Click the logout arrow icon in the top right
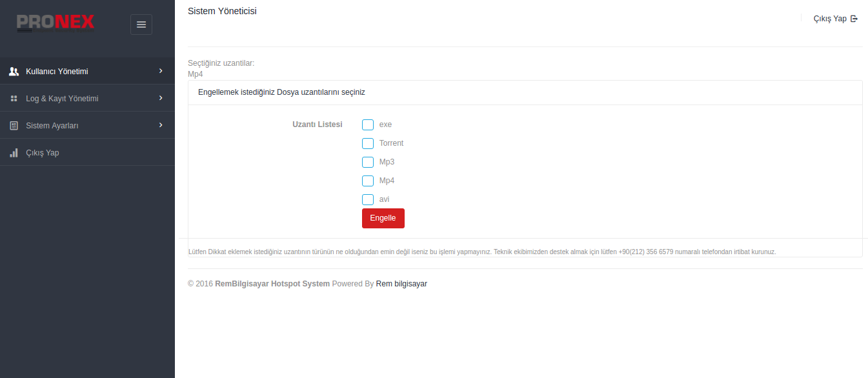This screenshot has width=868, height=378. (x=854, y=19)
